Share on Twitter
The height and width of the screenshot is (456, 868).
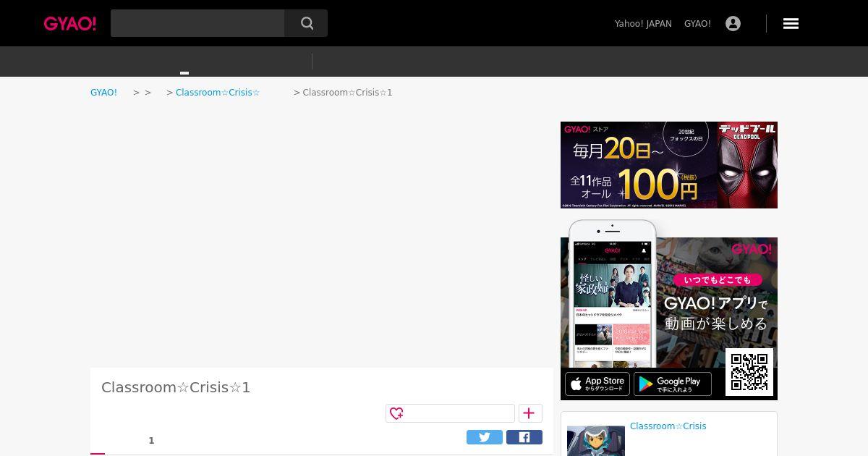click(485, 437)
